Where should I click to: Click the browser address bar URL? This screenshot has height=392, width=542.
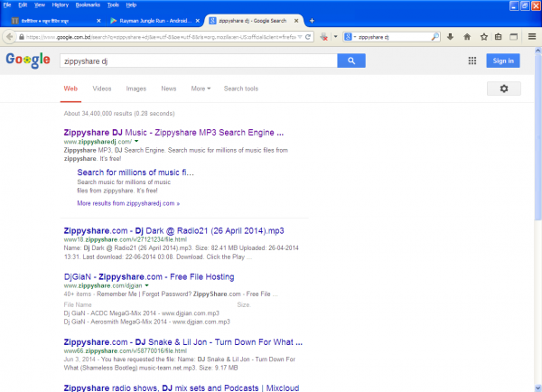tap(161, 37)
